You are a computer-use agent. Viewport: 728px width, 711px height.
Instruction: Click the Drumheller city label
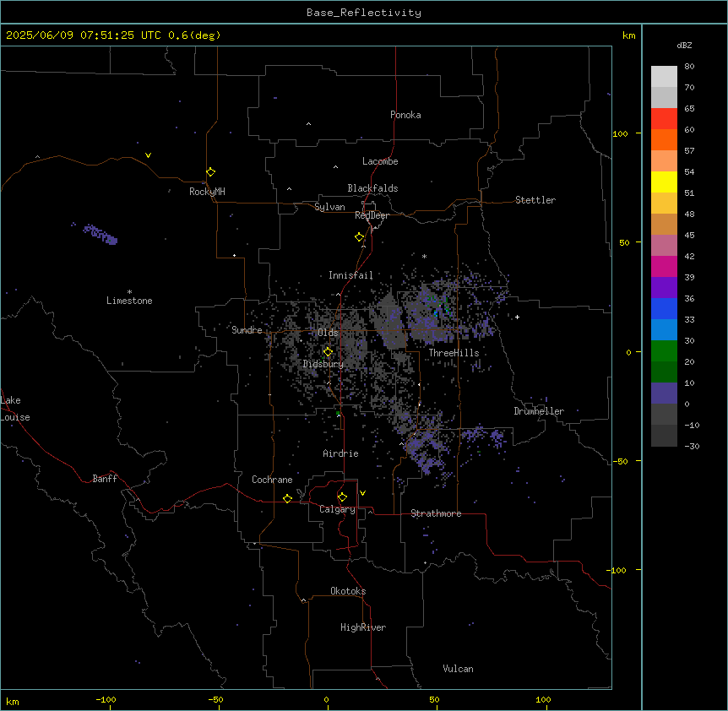(x=539, y=411)
